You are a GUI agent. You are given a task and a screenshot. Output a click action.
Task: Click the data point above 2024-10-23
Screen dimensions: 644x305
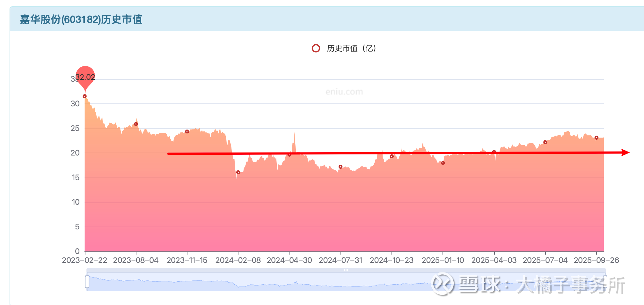pos(392,156)
